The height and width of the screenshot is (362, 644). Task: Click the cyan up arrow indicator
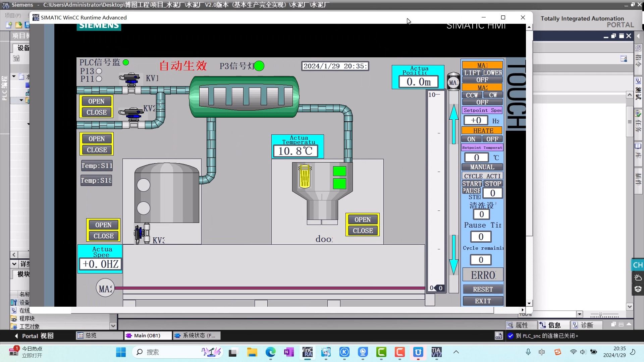[x=453, y=124]
